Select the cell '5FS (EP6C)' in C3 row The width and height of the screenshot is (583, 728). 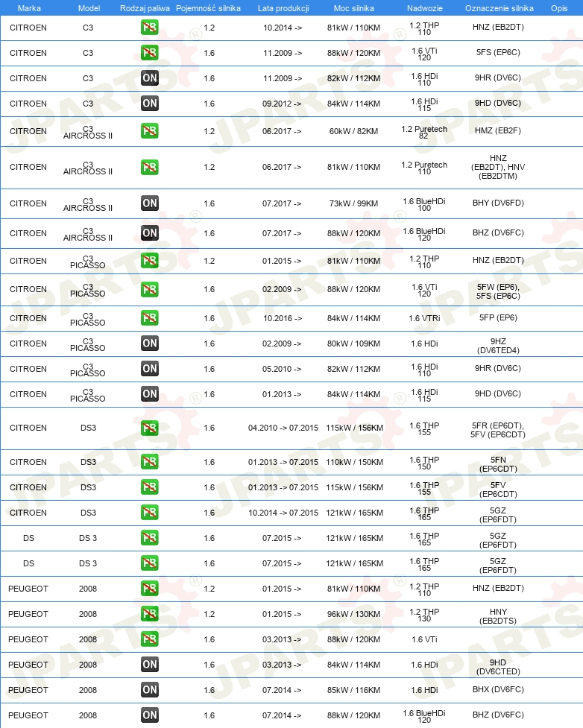[498, 52]
